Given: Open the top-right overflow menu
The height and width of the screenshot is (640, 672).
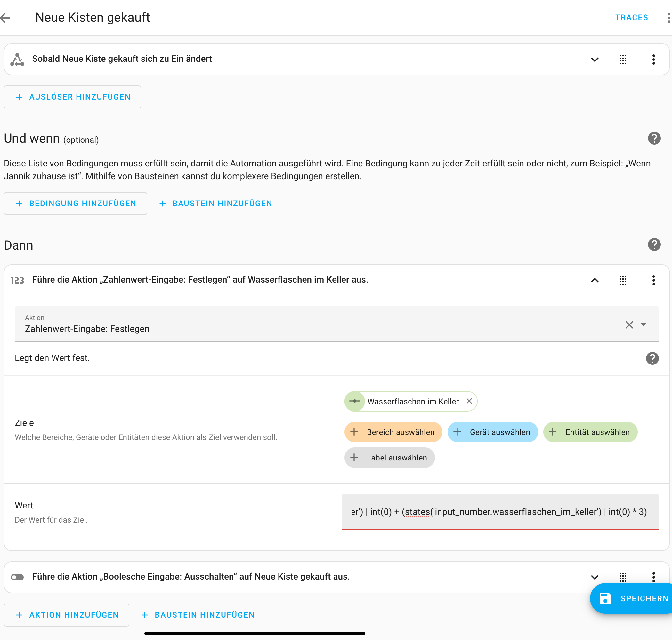Looking at the screenshot, I should tap(668, 18).
